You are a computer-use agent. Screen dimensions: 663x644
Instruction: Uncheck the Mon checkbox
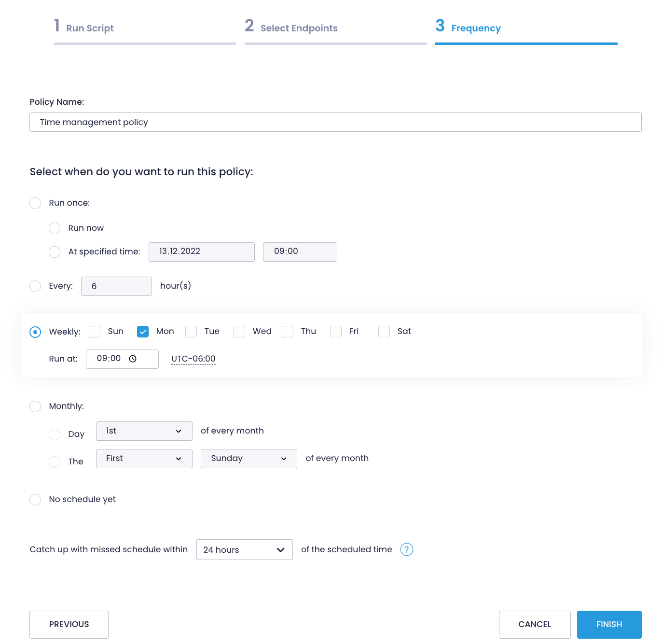[x=143, y=332]
